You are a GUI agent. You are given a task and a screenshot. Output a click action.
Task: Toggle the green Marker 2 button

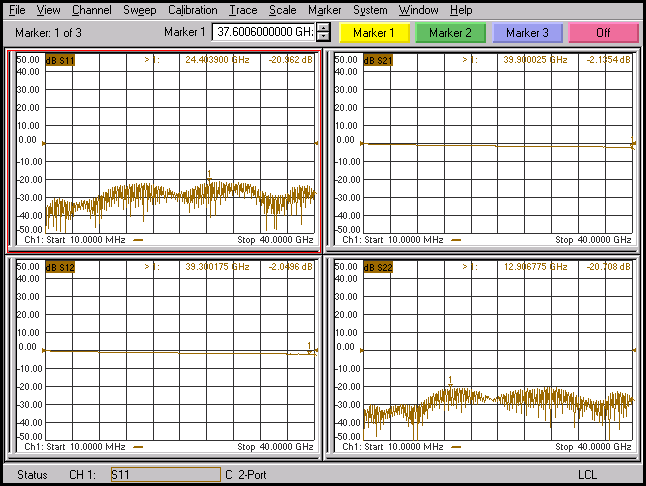(450, 33)
